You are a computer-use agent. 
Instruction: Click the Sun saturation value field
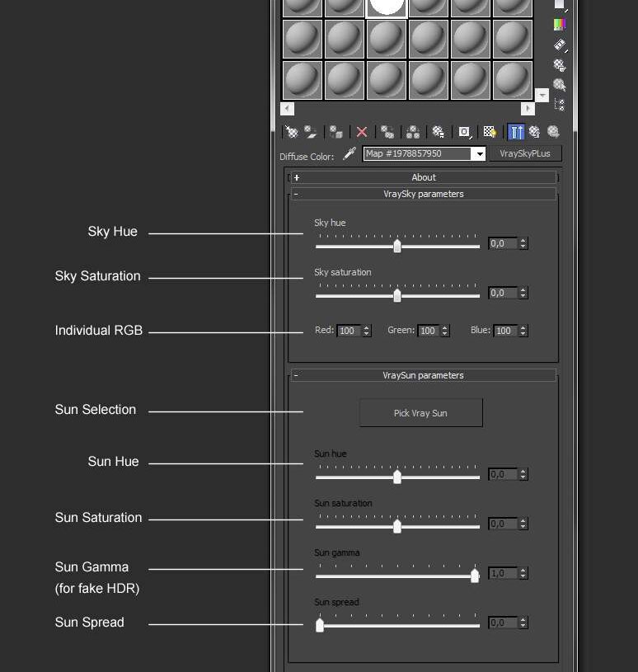pyautogui.click(x=503, y=524)
